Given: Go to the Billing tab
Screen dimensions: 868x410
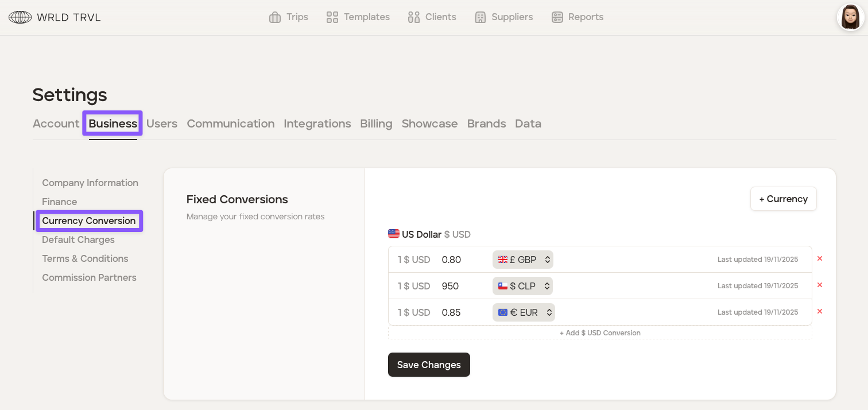Looking at the screenshot, I should pyautogui.click(x=376, y=123).
